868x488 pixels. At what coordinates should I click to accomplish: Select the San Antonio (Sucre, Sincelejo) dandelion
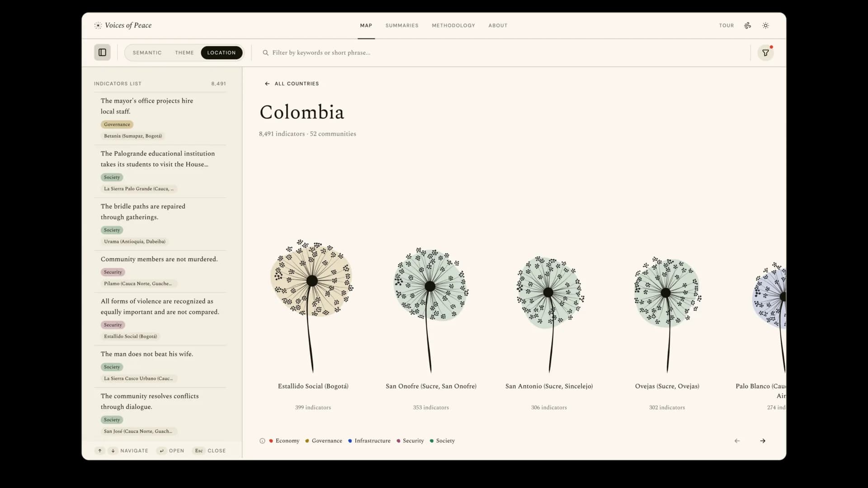[549, 314]
